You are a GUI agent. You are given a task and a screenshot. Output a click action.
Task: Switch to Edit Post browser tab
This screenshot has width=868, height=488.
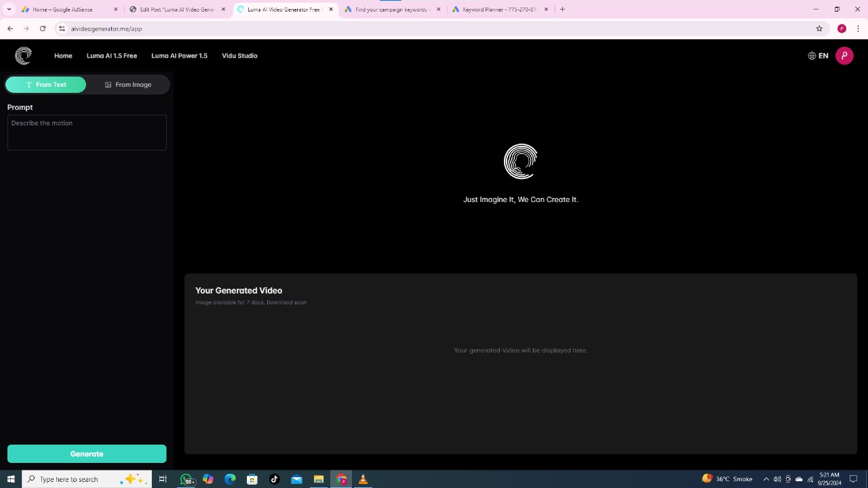177,9
